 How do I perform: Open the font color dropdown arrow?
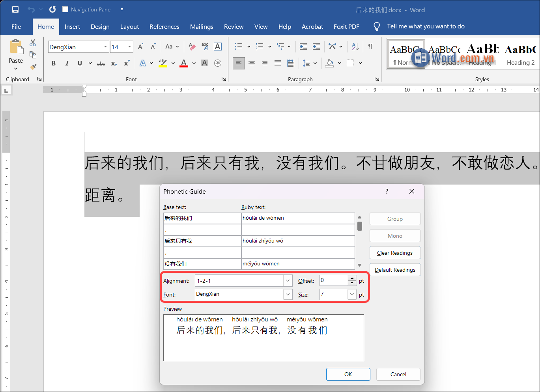[x=194, y=63]
